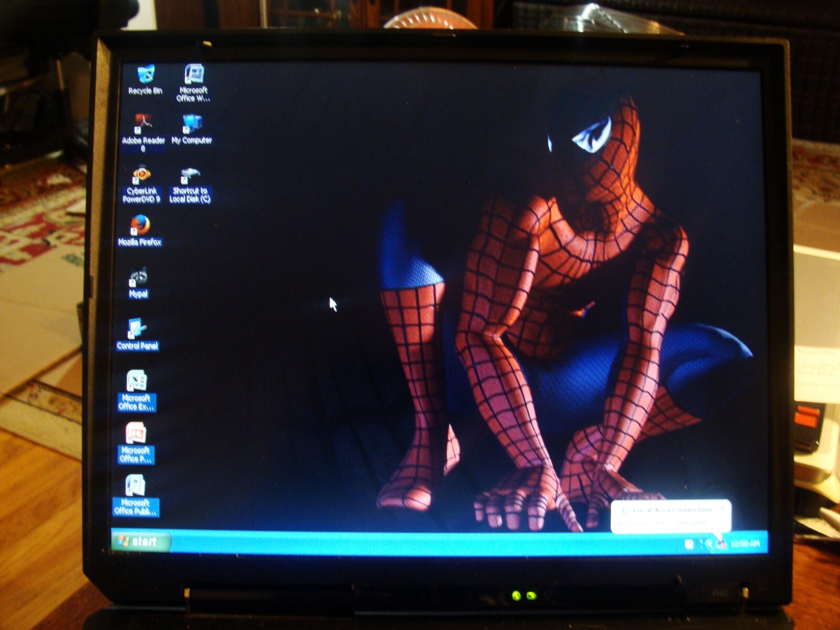Click the Local Area Connection notification balloon
840x630 pixels.
point(670,516)
